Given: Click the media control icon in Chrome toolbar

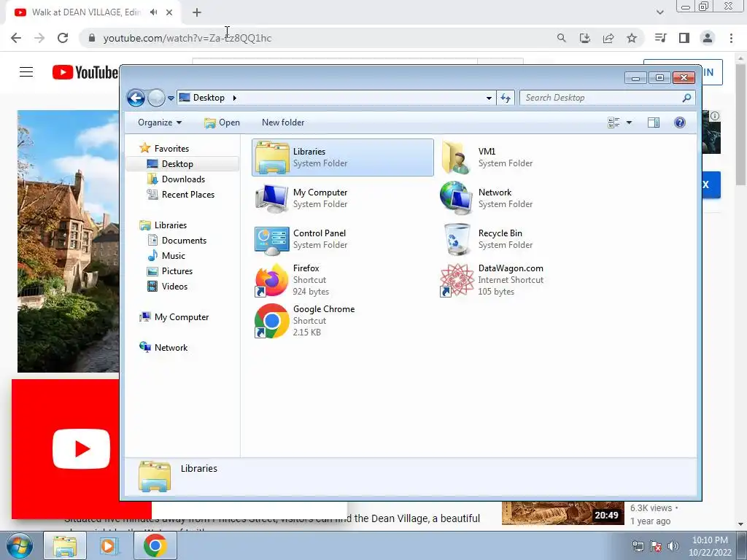Looking at the screenshot, I should pyautogui.click(x=660, y=38).
